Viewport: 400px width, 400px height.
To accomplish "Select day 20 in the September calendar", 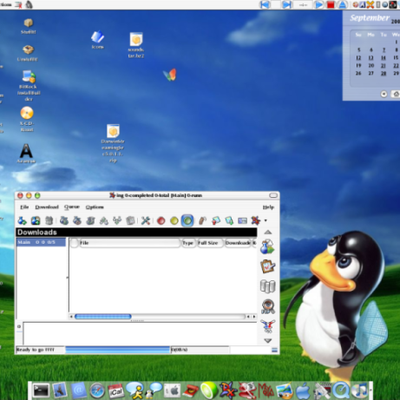I will (371, 65).
